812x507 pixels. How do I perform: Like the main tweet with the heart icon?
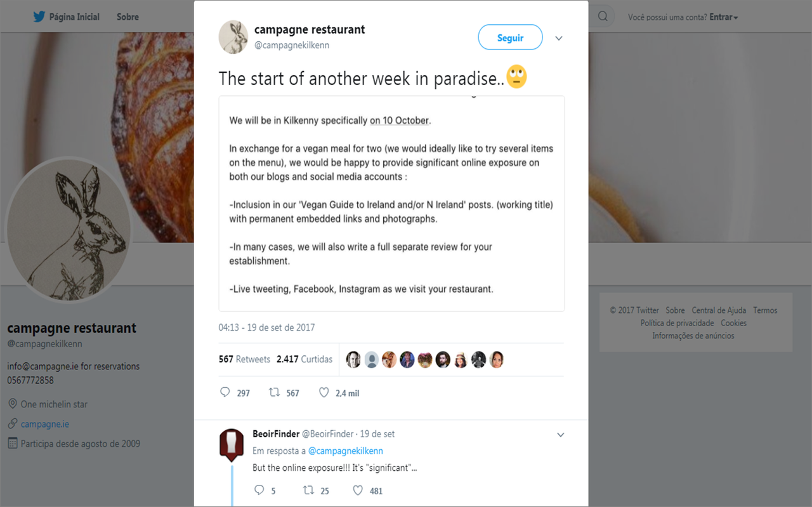(x=324, y=393)
